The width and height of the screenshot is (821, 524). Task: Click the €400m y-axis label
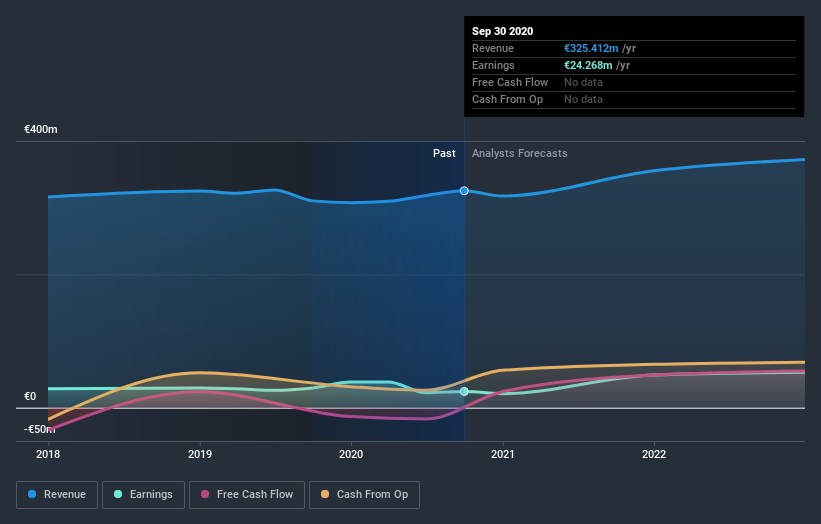[x=41, y=129]
